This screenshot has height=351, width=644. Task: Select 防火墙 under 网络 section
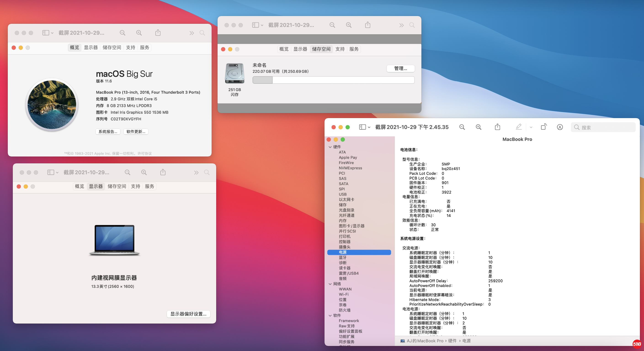click(345, 310)
